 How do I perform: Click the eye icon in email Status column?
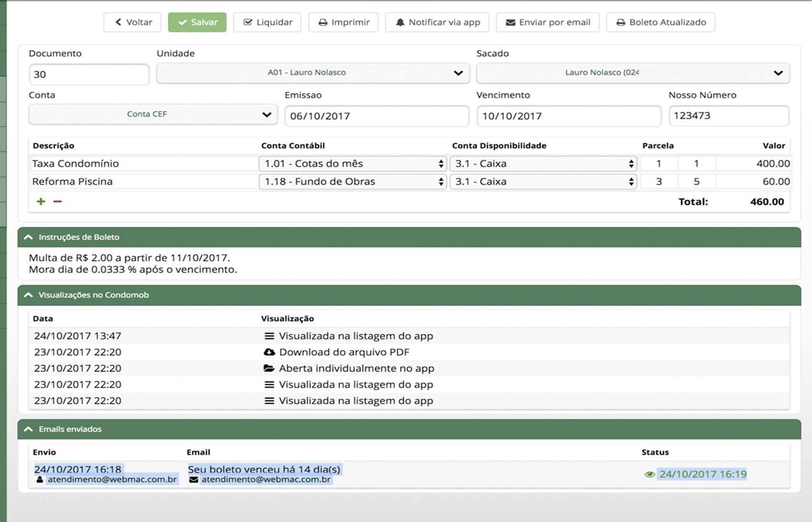coord(649,475)
